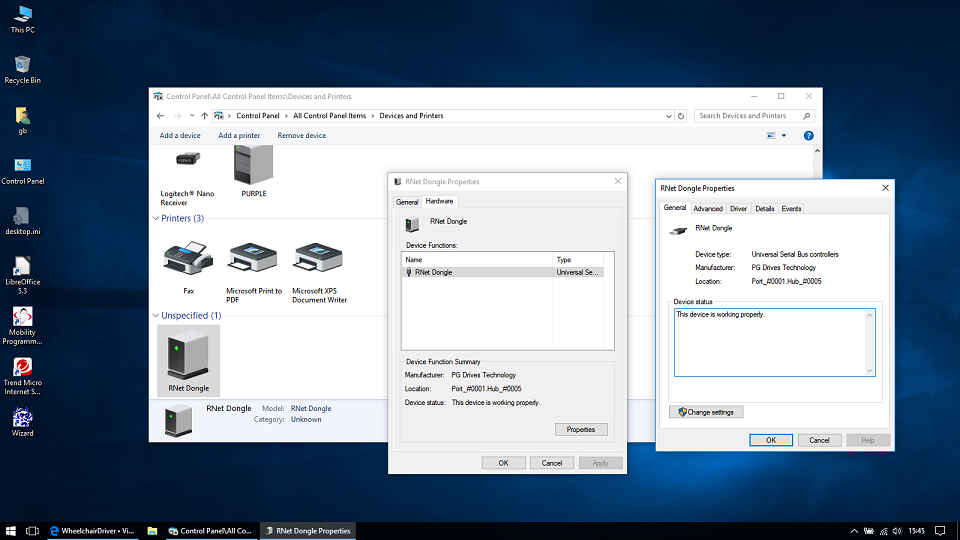Viewport: 960px width, 540px height.
Task: Click the refresh icon beside address bar
Action: [681, 116]
